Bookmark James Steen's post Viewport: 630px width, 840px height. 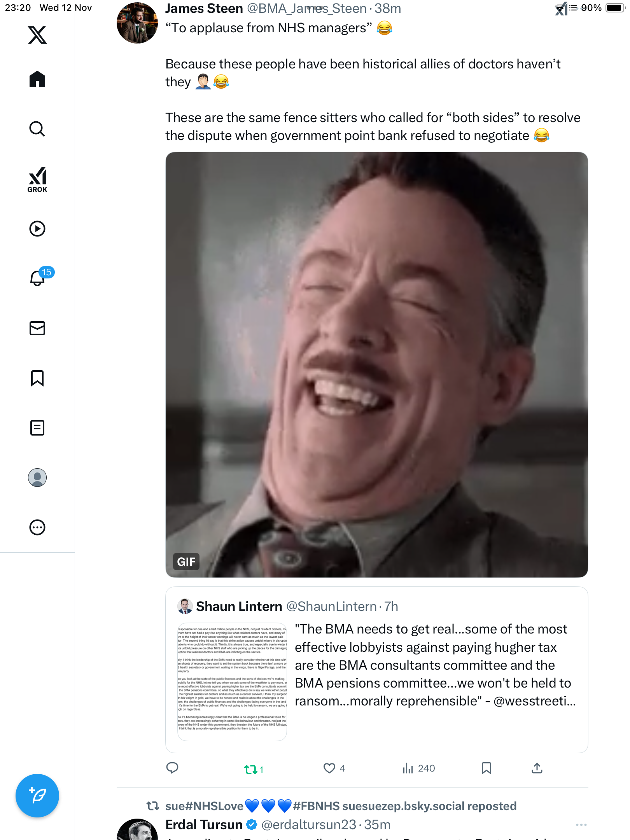[486, 768]
